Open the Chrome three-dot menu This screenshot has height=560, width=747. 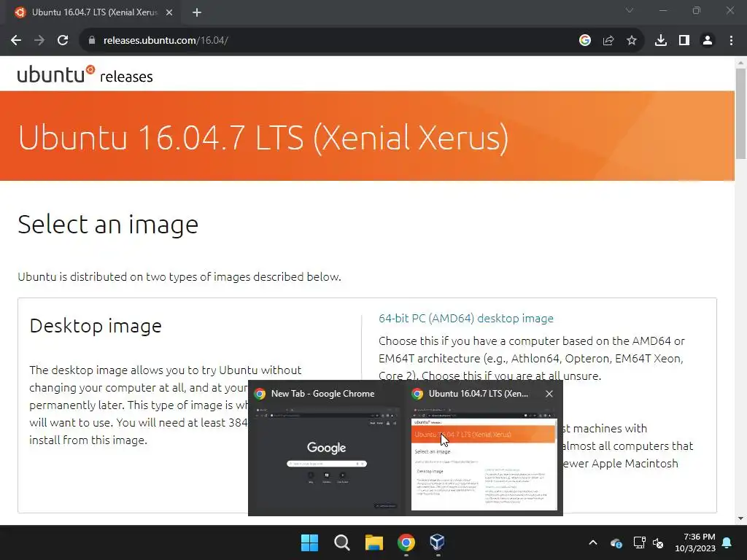click(x=731, y=41)
